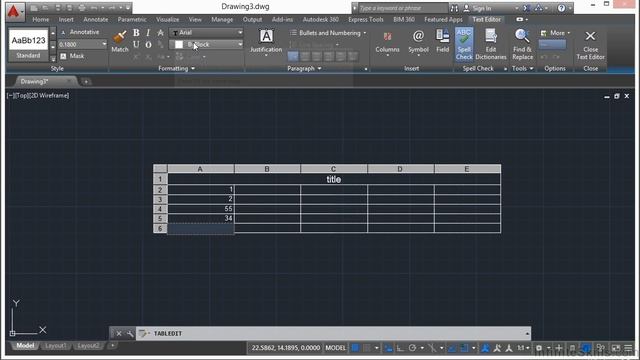The width and height of the screenshot is (640, 360).
Task: Add a new drawing tab with plus
Action: [86, 82]
